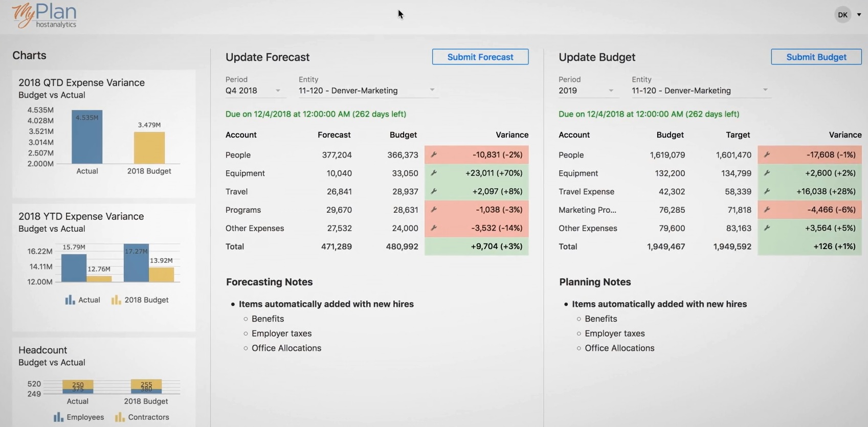Click the blue Actual bar in QTD chart
The image size is (868, 427).
tap(87, 138)
